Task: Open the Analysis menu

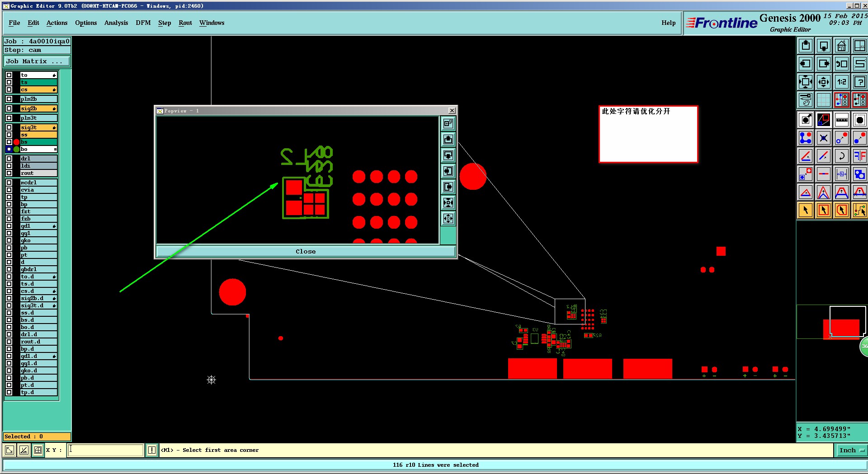Action: (x=116, y=23)
